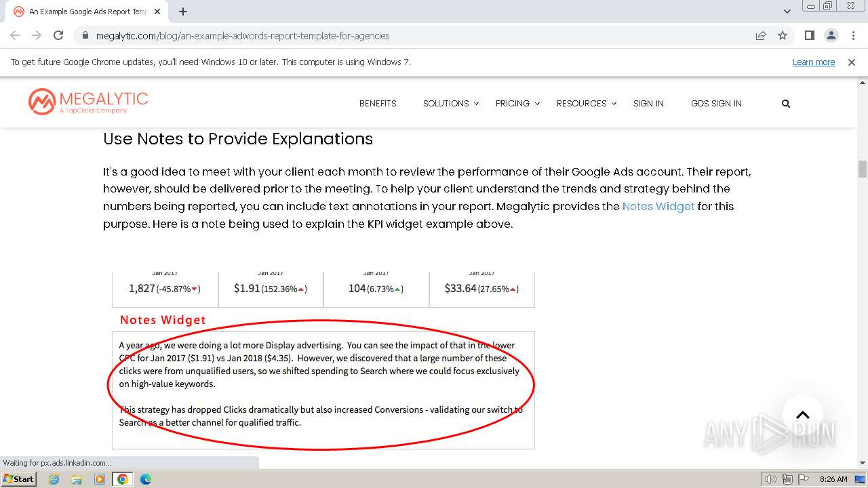The height and width of the screenshot is (488, 868).
Task: Open the Chrome side panel
Action: point(809,35)
